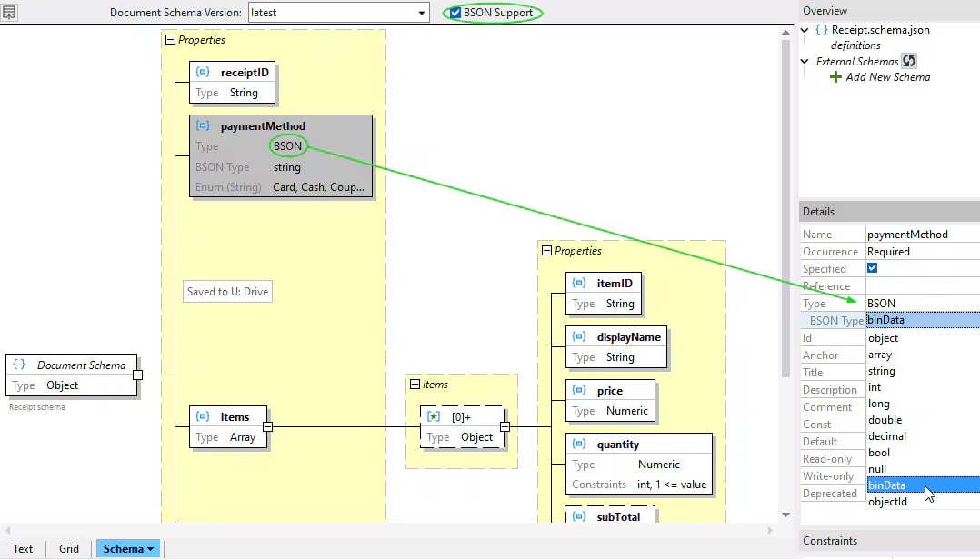Open the Document Schema Version dropdown
This screenshot has height=560, width=980.
click(422, 13)
